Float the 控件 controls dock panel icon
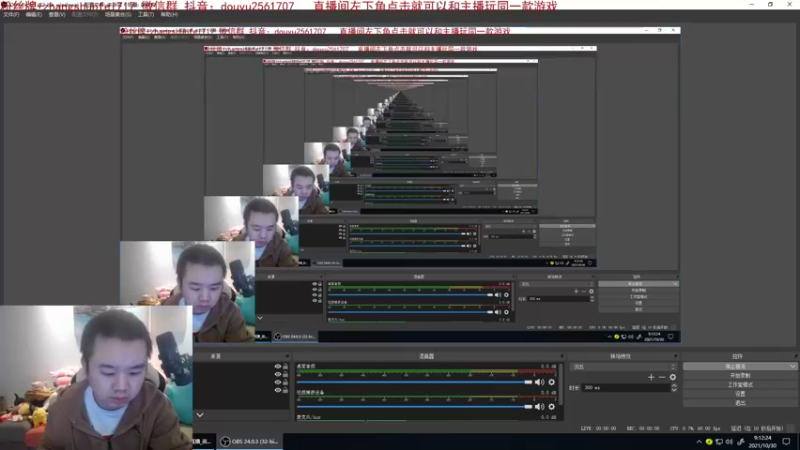The height and width of the screenshot is (450, 800). [x=795, y=356]
